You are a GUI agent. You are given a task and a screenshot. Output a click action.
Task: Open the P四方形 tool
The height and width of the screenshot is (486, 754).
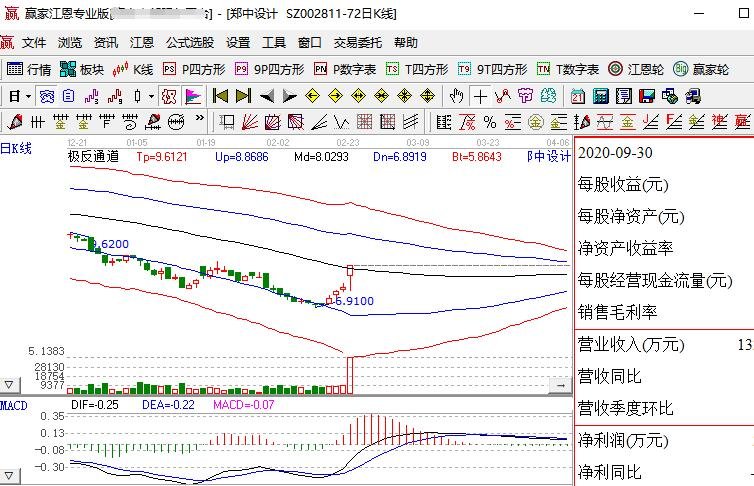tap(194, 70)
